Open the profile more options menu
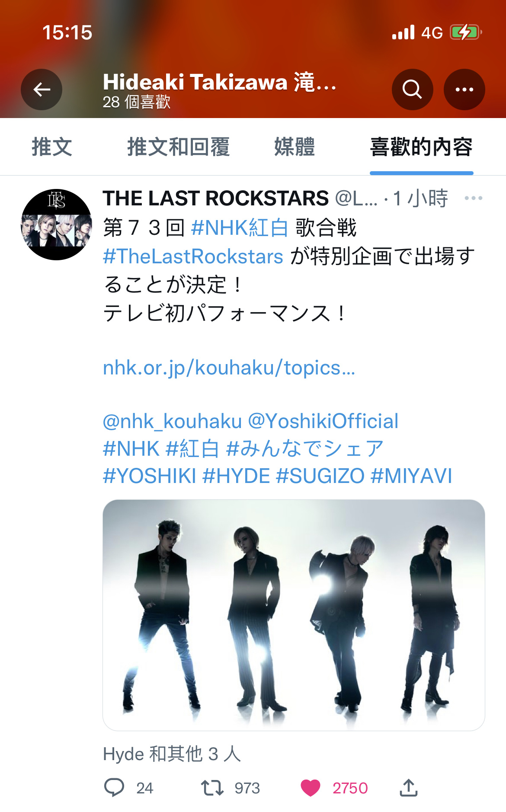 pyautogui.click(x=464, y=90)
